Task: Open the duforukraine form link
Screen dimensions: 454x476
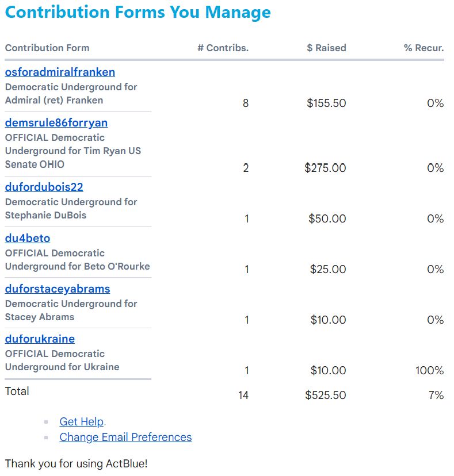Action: click(x=40, y=339)
